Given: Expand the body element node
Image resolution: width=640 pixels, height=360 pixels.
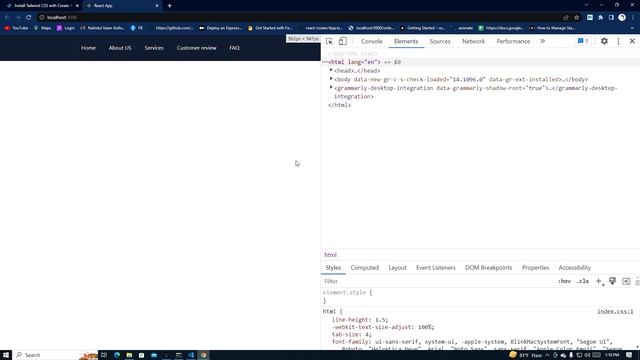Looking at the screenshot, I should (331, 79).
